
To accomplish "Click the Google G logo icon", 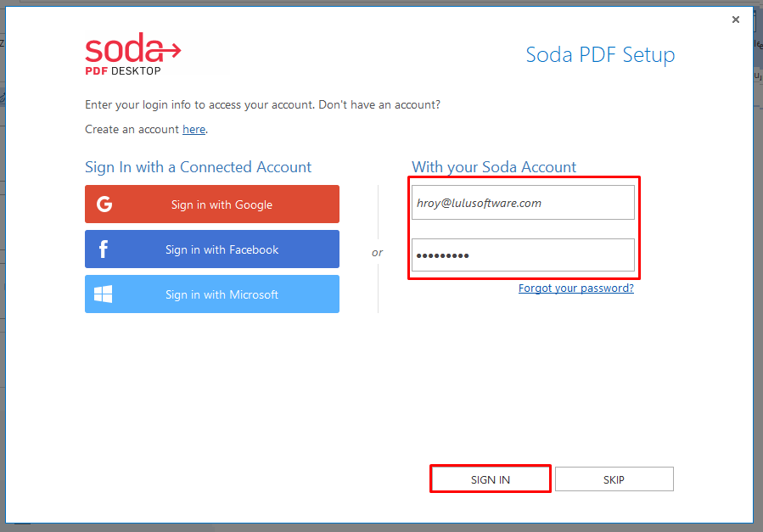I will [x=104, y=204].
